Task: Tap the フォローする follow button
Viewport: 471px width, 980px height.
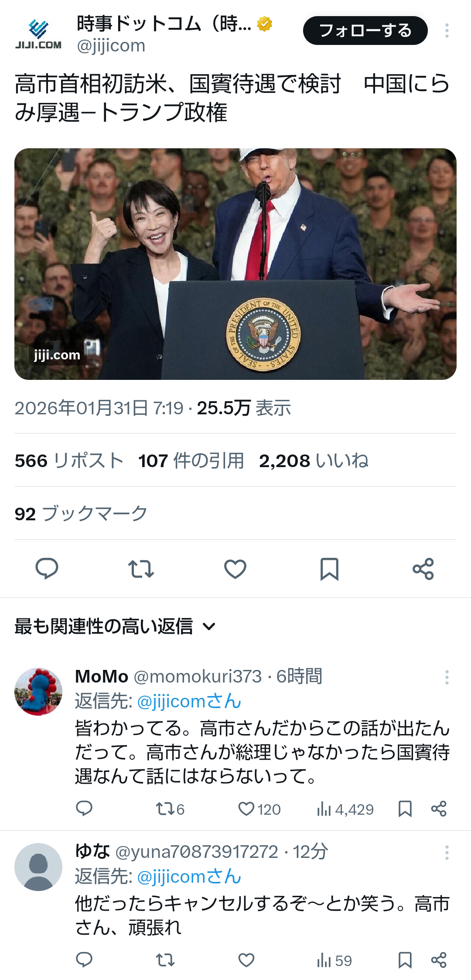Action: (365, 31)
